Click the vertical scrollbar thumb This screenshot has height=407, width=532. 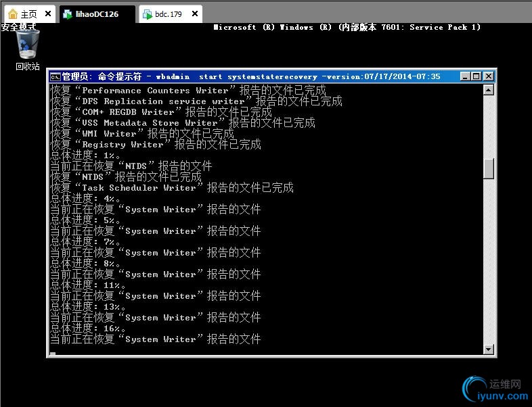(488, 168)
